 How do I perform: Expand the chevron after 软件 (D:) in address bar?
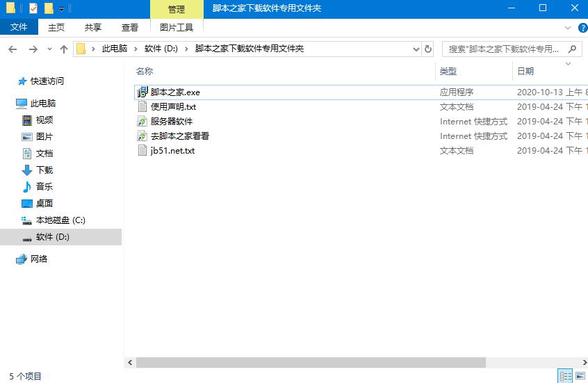click(186, 49)
